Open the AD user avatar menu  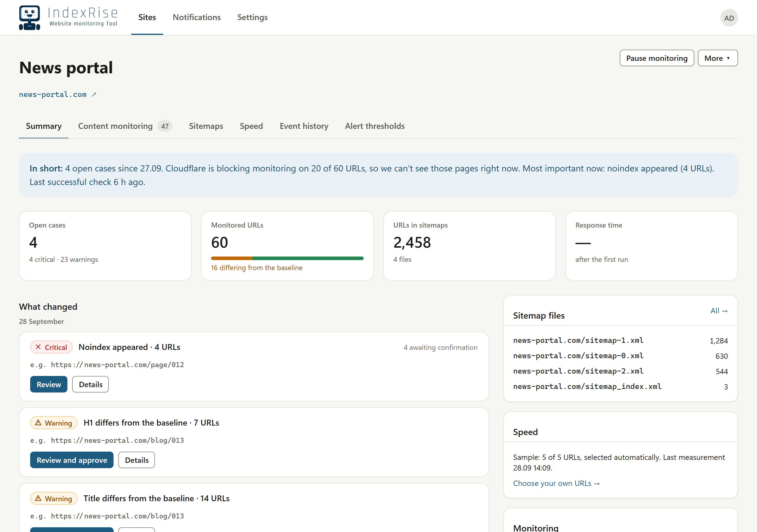click(x=729, y=18)
